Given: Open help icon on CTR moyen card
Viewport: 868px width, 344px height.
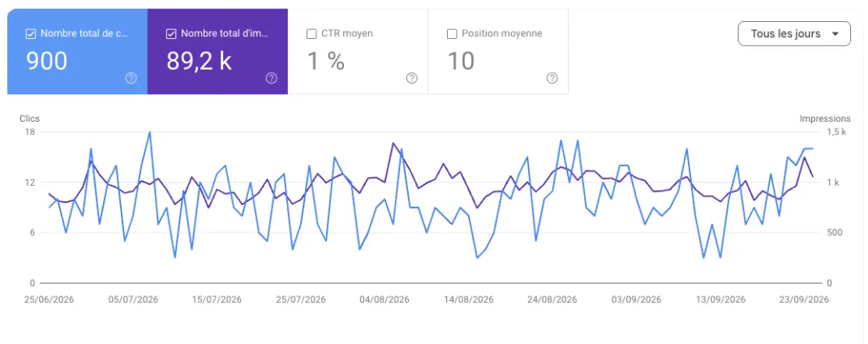Looking at the screenshot, I should pos(412,78).
